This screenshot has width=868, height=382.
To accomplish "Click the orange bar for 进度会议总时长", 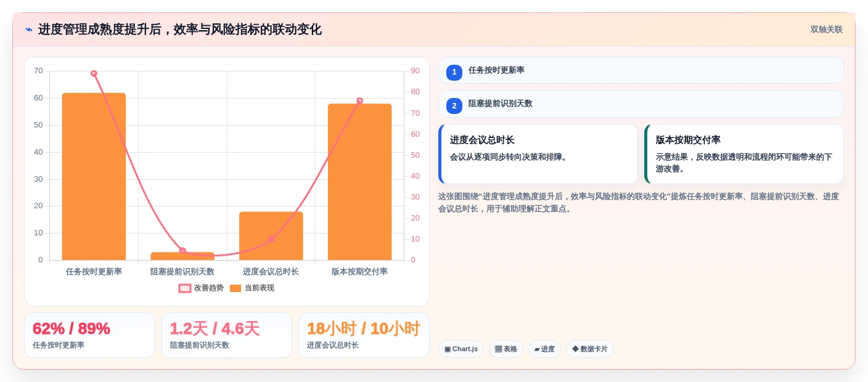I will tap(271, 236).
